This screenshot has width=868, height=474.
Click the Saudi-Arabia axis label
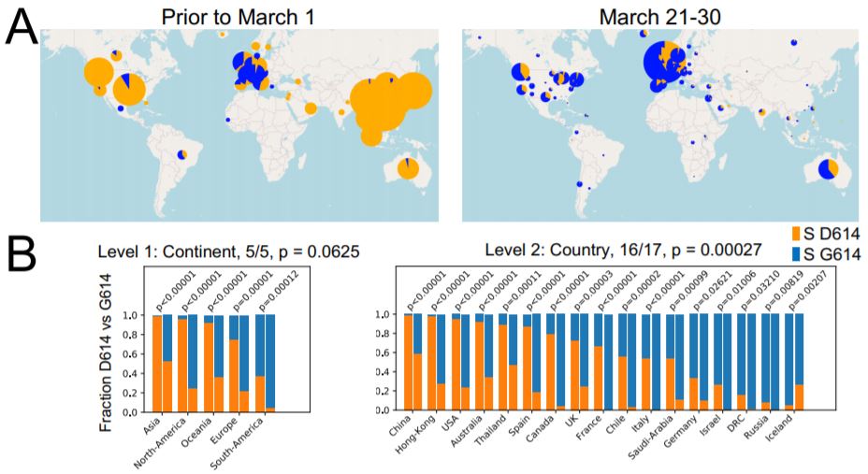pyautogui.click(x=650, y=438)
